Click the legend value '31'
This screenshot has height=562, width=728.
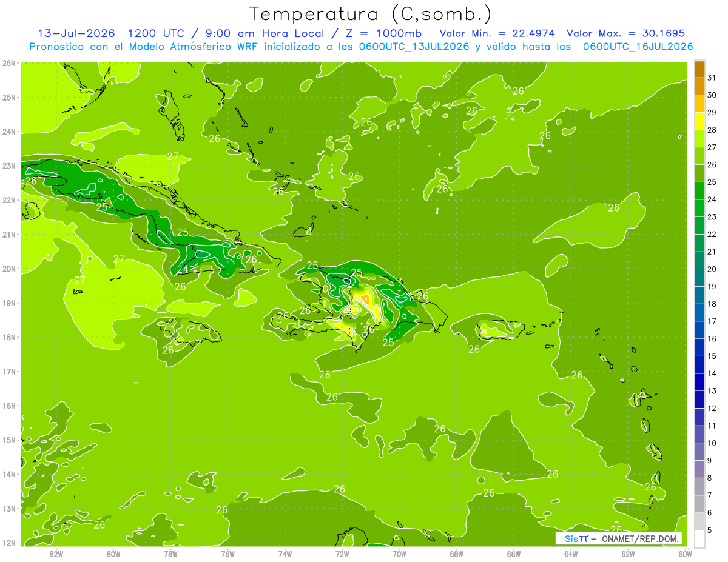(712, 78)
